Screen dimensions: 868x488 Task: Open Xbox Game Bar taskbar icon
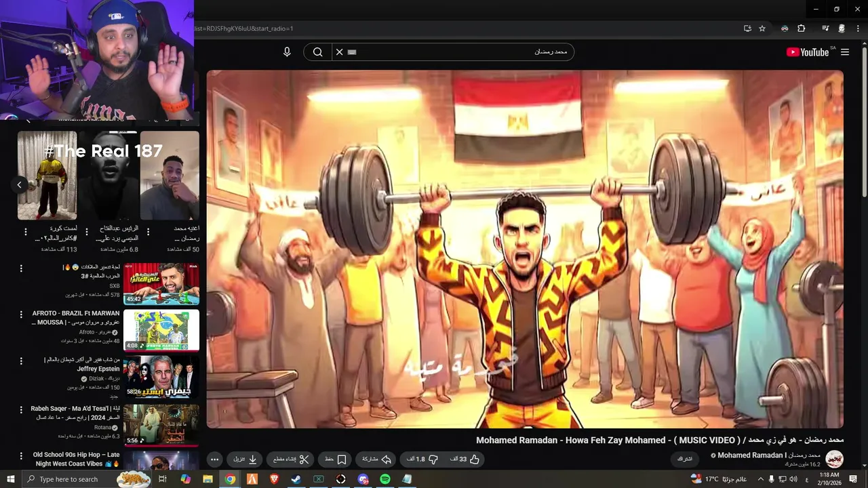click(x=319, y=479)
